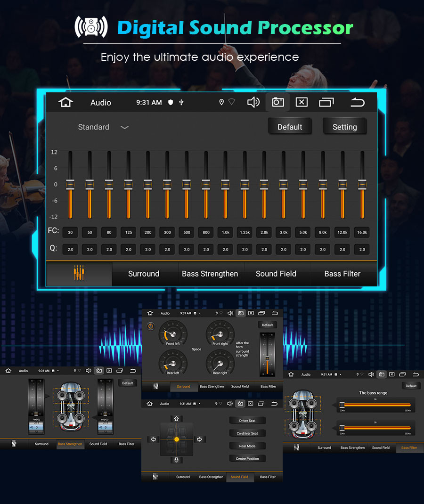
Task: Tap the up arrow in Sound Field panel
Action: pos(177,418)
